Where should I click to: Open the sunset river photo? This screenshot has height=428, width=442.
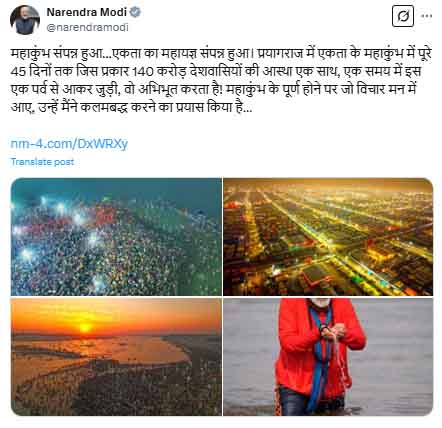tap(116, 357)
